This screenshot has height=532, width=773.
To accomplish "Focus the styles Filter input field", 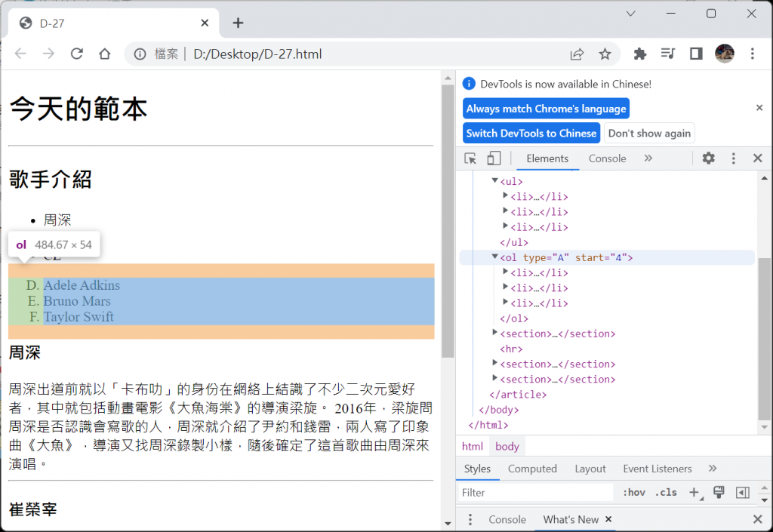I will tap(536, 493).
